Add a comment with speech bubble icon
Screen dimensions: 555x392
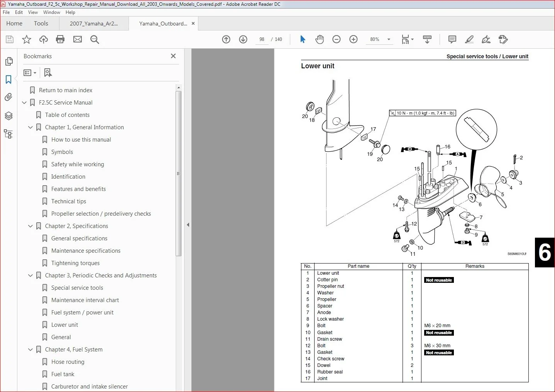pyautogui.click(x=452, y=39)
